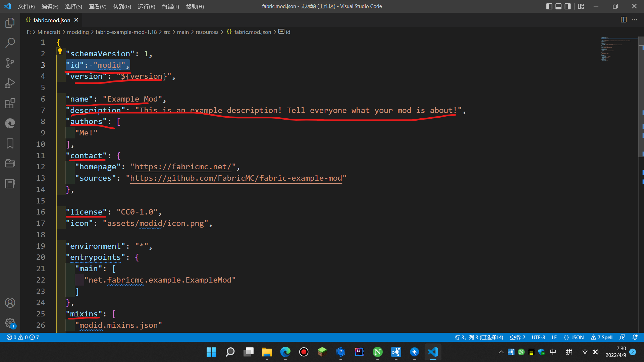
Task: Toggle the secondary sidebar visibility
Action: 567,6
